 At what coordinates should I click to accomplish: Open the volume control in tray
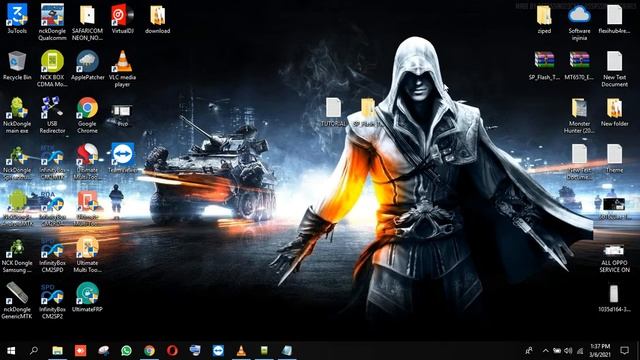(568, 351)
